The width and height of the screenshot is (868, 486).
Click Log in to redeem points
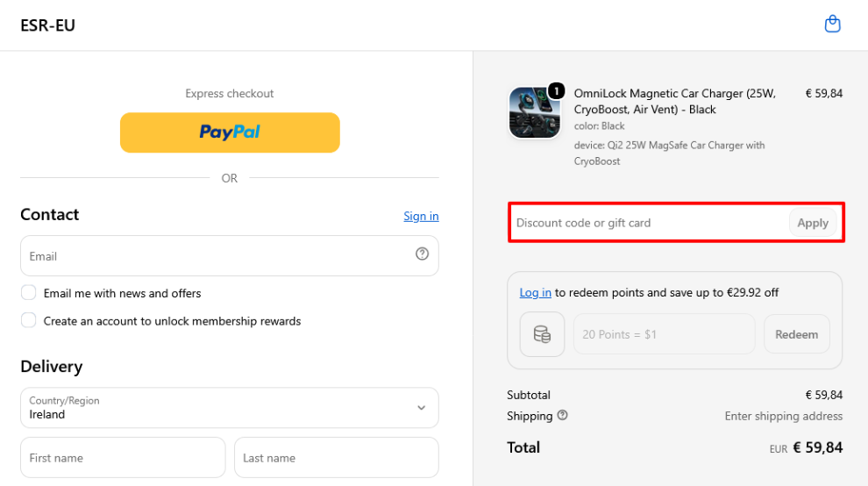pos(535,293)
